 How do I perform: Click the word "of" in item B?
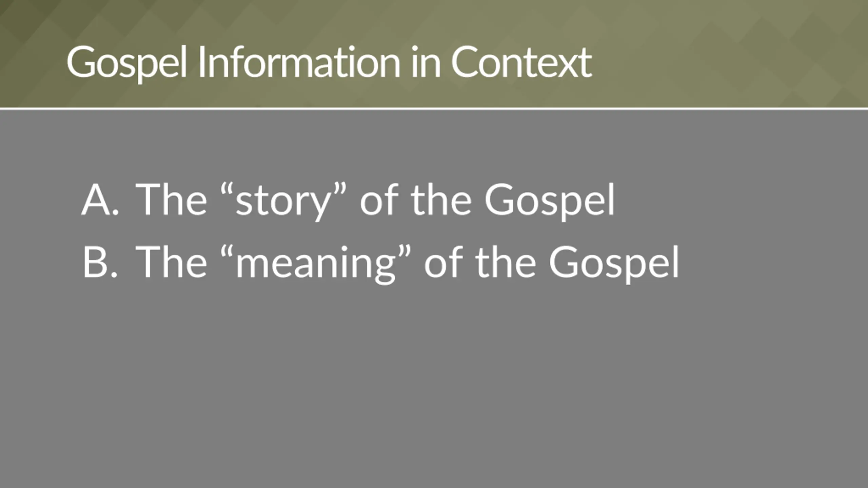443,262
